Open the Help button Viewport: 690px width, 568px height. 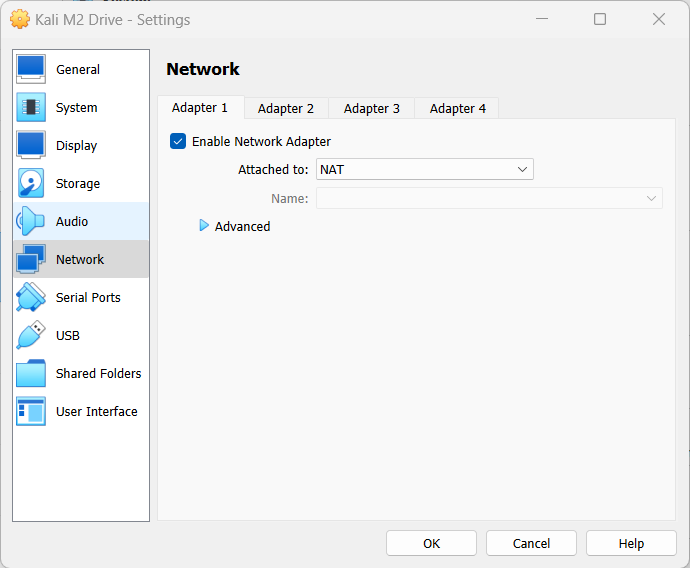[x=631, y=543]
